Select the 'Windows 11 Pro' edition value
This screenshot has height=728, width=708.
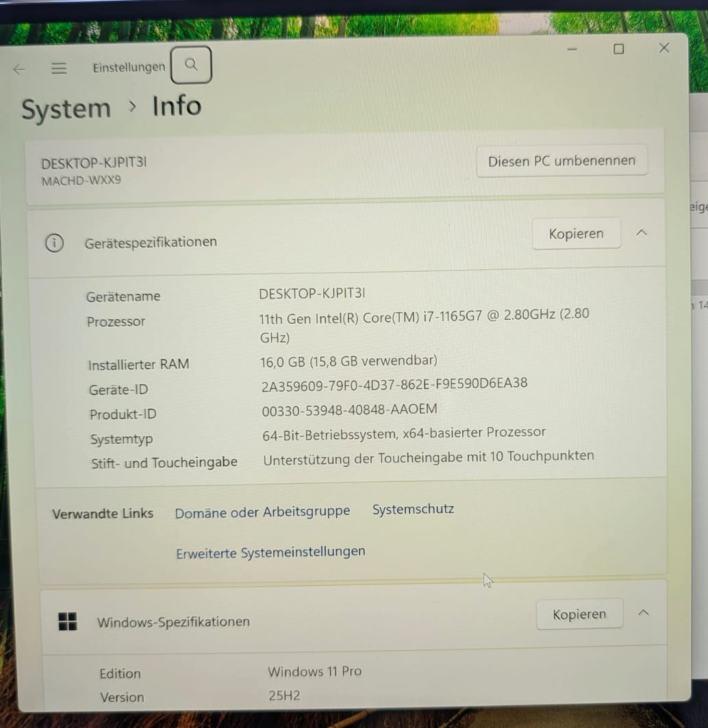coord(315,671)
